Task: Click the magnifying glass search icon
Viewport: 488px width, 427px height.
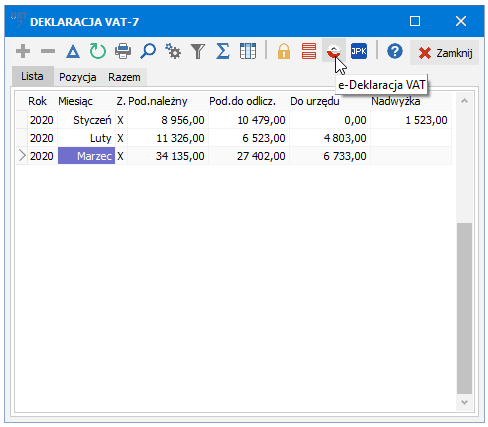Action: tap(148, 51)
